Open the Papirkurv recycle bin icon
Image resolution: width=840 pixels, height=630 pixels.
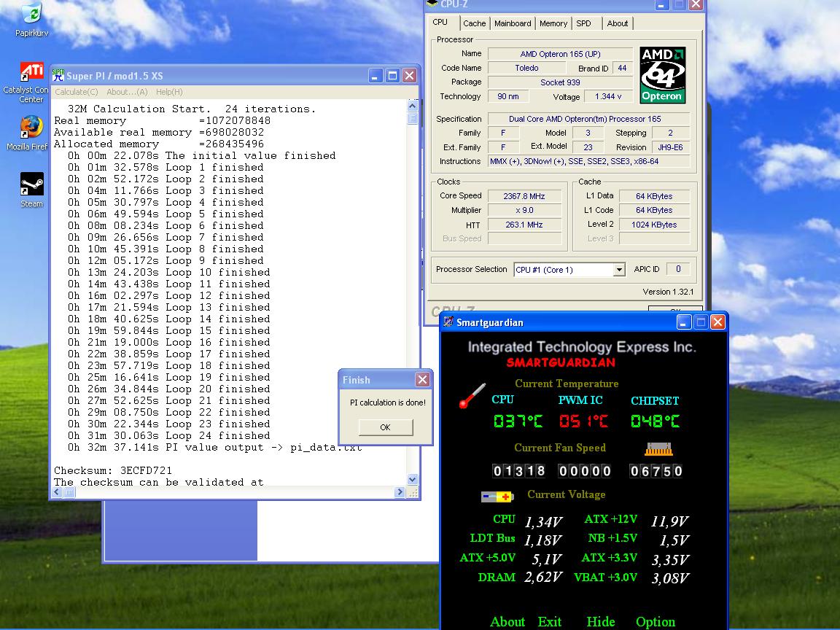pos(31,20)
